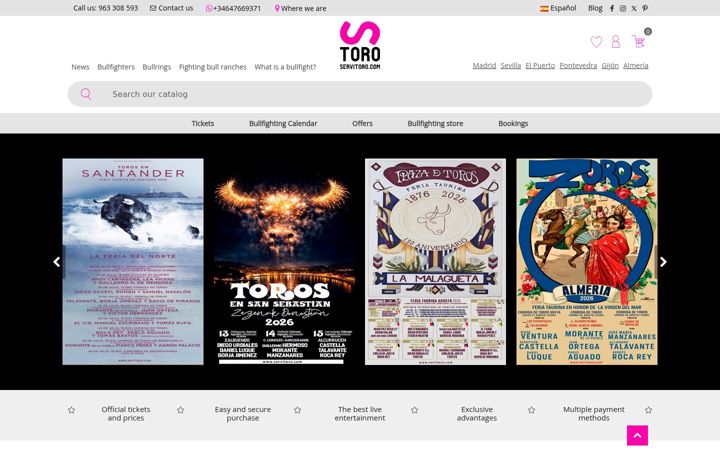Open the Bullfighters menu item
Screen dimensions: 720x450
coord(116,67)
